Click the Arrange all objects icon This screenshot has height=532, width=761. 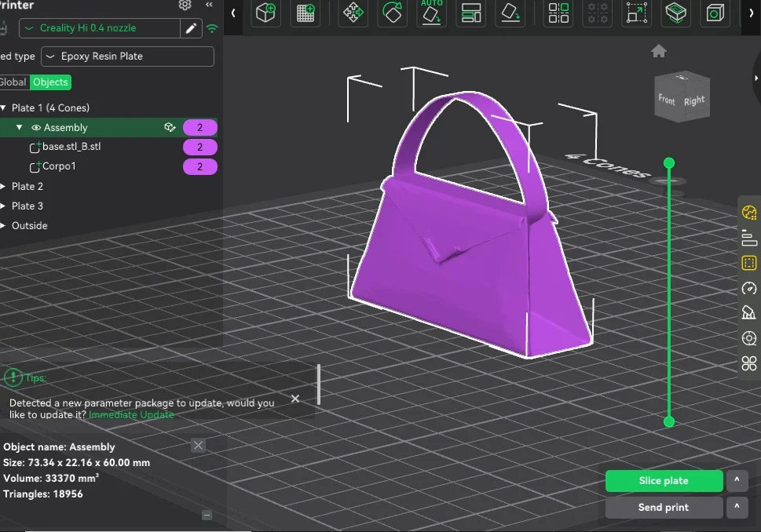tap(471, 13)
